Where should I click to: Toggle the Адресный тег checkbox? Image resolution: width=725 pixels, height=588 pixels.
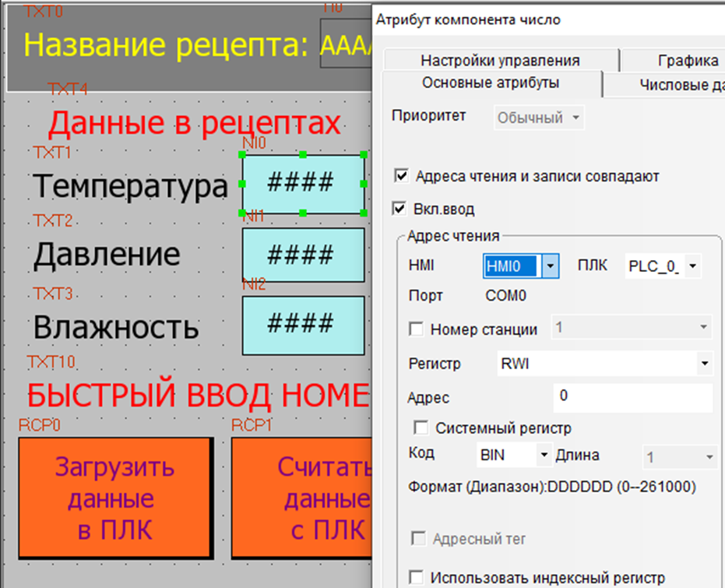point(419,539)
